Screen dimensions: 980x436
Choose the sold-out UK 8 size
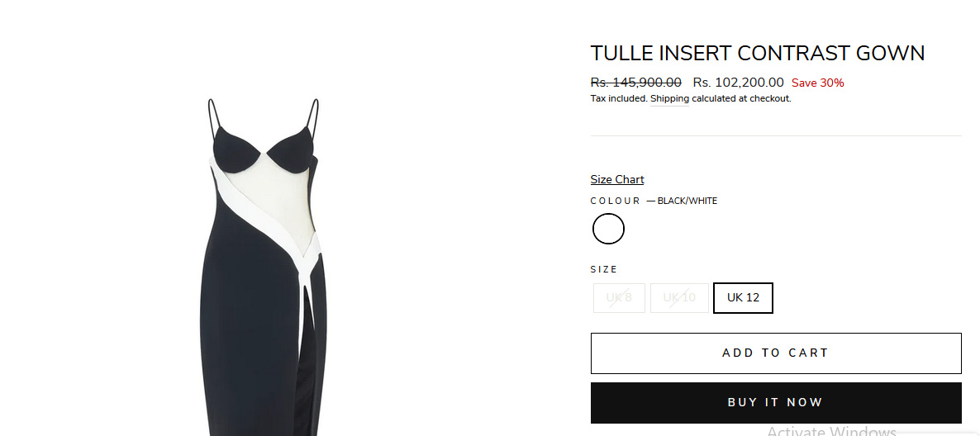(x=619, y=298)
